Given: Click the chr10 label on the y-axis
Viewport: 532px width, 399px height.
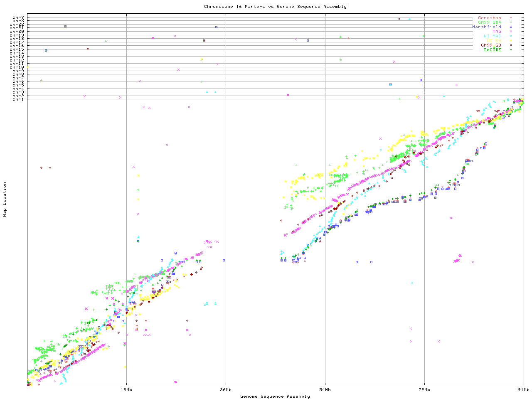Looking at the screenshot, I should pyautogui.click(x=17, y=67).
